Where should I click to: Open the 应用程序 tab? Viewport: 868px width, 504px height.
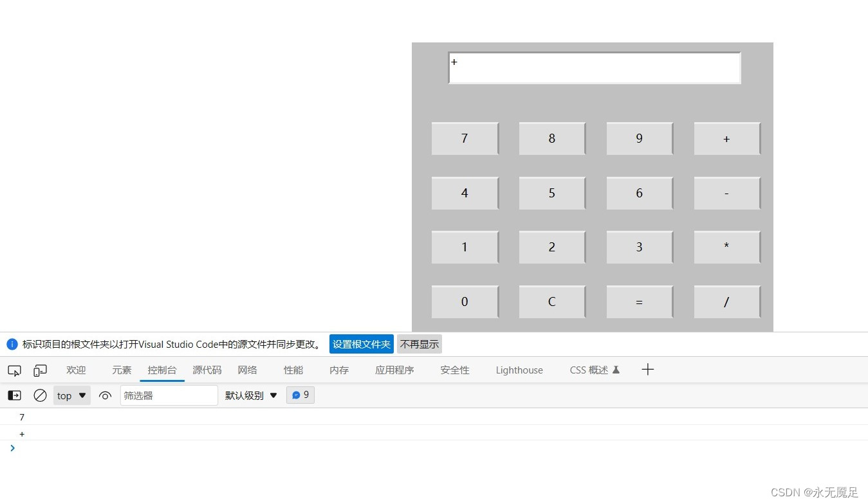[x=395, y=370]
